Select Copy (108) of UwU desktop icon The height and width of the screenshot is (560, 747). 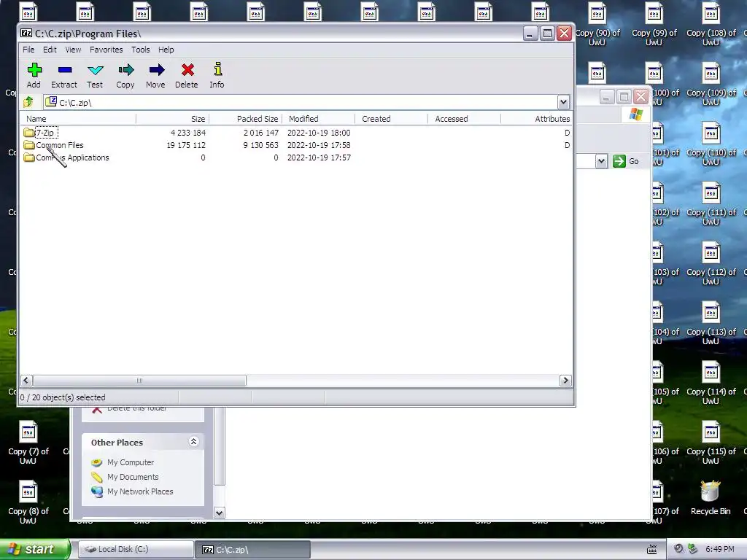711,25
